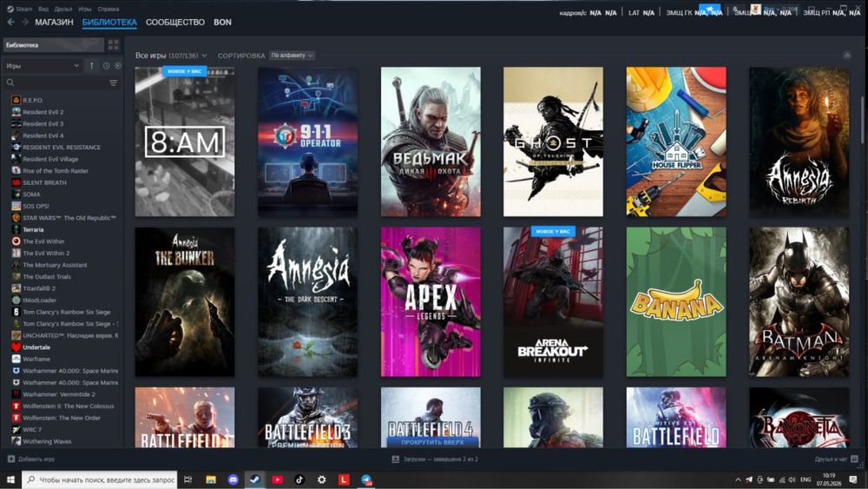Viewport: 868px width, 489px height.
Task: Go forward with the right arrow
Action: 24,23
